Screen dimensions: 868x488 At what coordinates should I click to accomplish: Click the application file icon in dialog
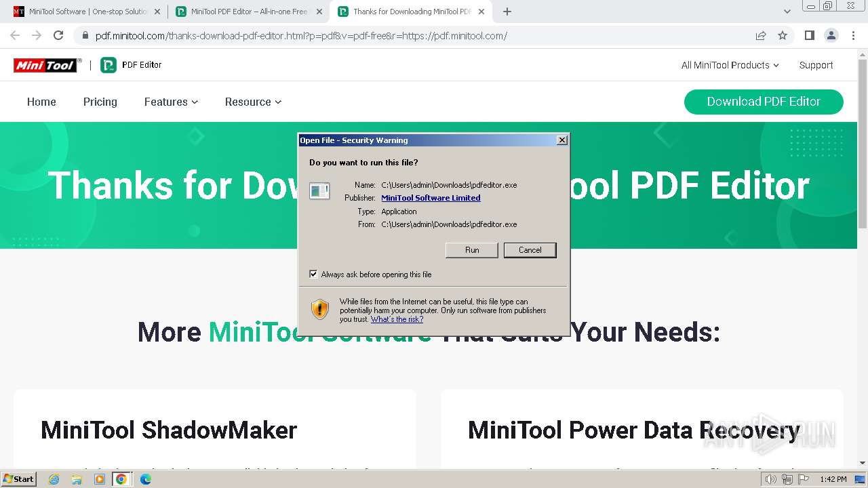[319, 191]
